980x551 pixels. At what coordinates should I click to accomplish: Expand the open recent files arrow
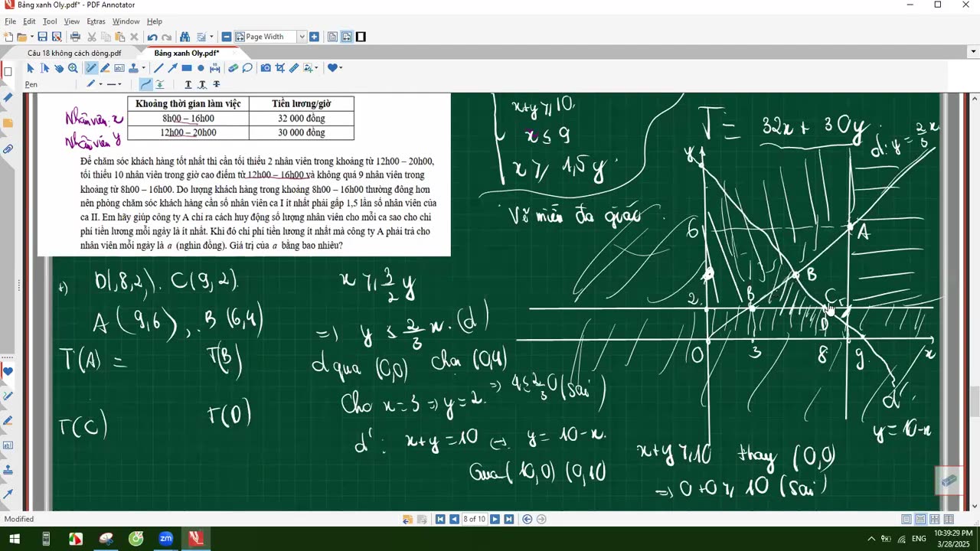[x=31, y=37]
